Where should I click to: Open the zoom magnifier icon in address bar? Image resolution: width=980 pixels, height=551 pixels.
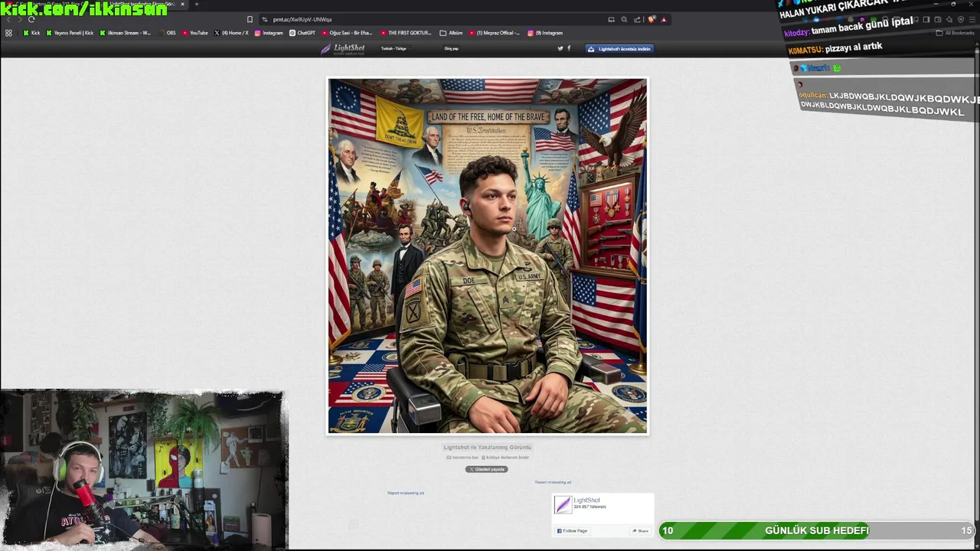[624, 19]
